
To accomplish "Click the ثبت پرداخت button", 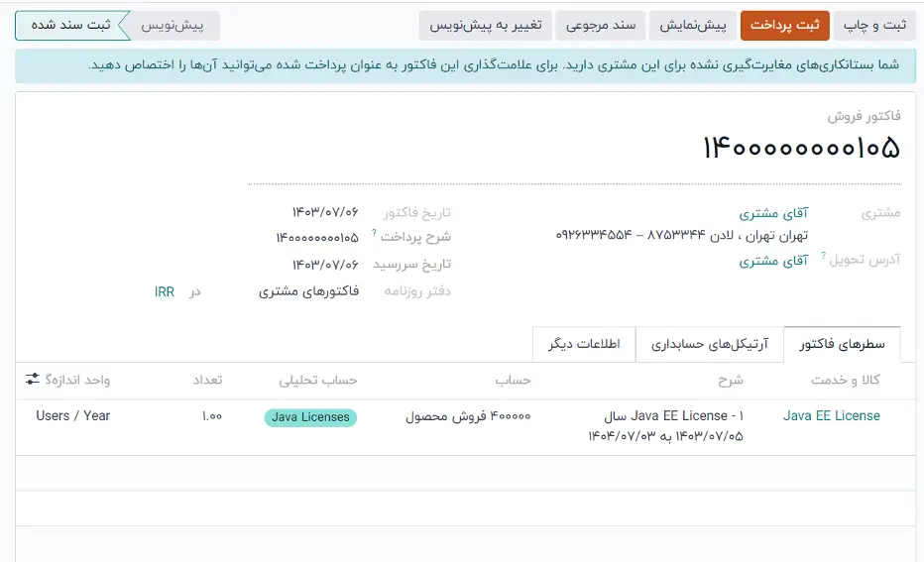I will pyautogui.click(x=784, y=26).
